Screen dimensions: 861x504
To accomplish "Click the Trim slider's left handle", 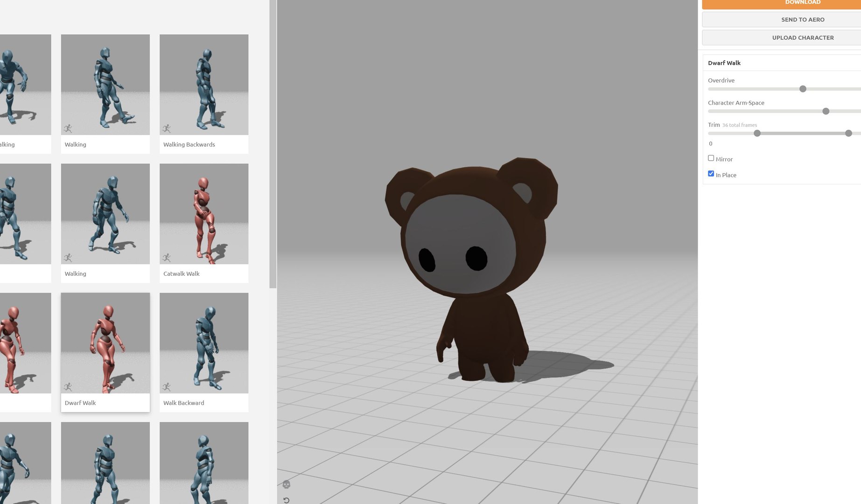I will pyautogui.click(x=757, y=133).
